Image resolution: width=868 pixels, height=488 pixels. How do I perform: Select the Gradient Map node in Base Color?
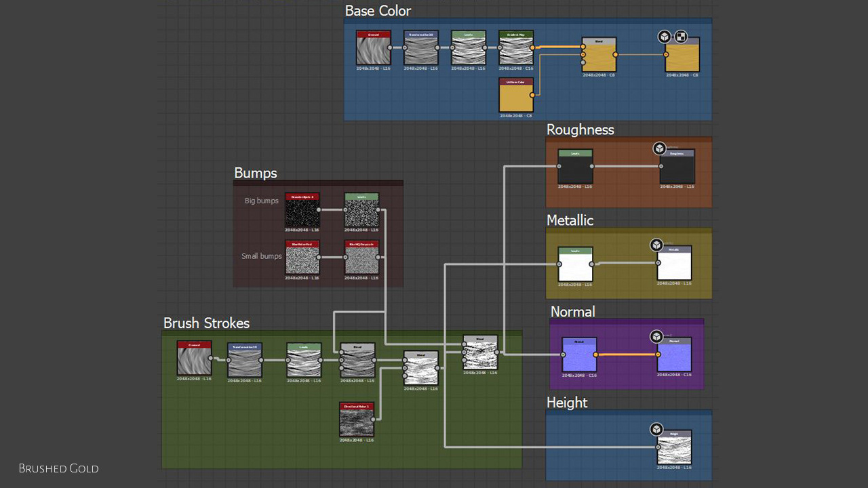pyautogui.click(x=516, y=47)
